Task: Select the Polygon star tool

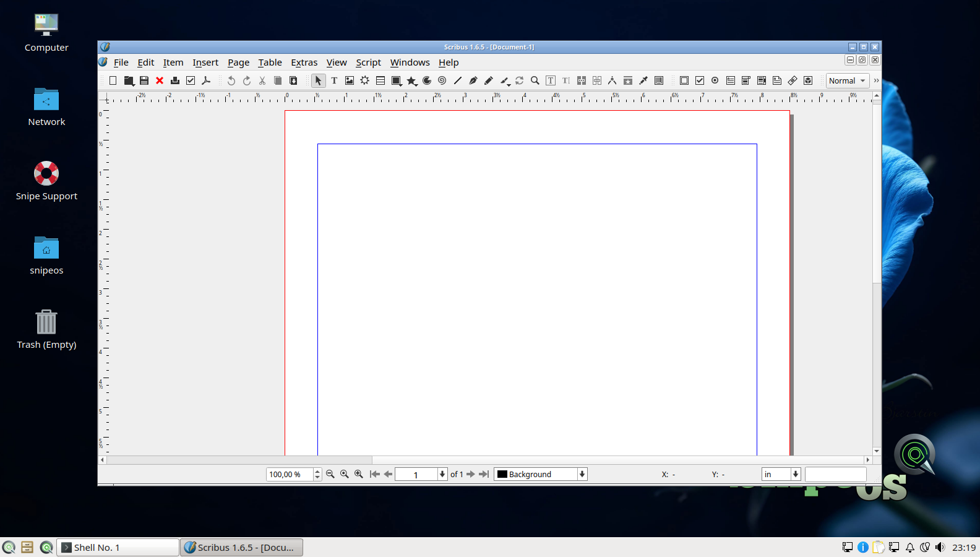Action: coord(412,80)
